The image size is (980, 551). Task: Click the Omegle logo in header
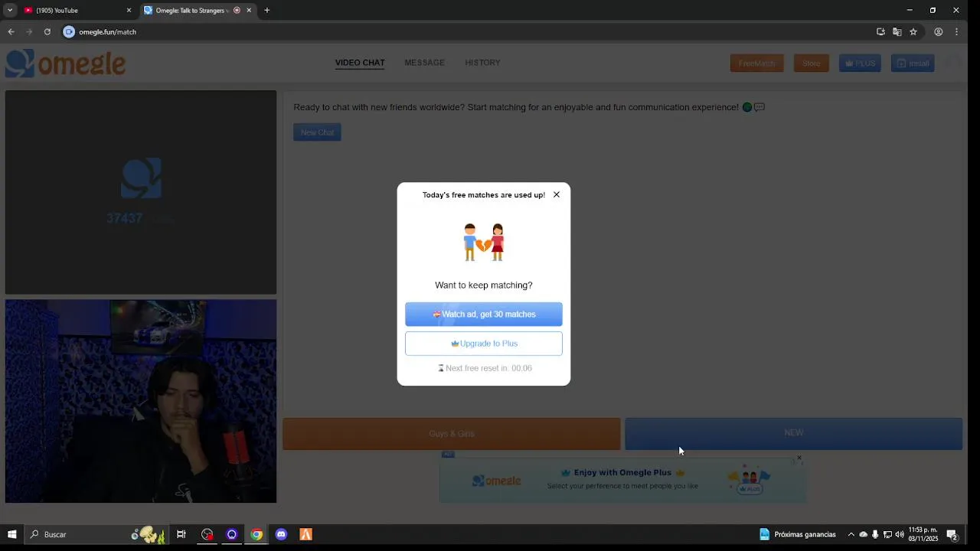coord(66,64)
